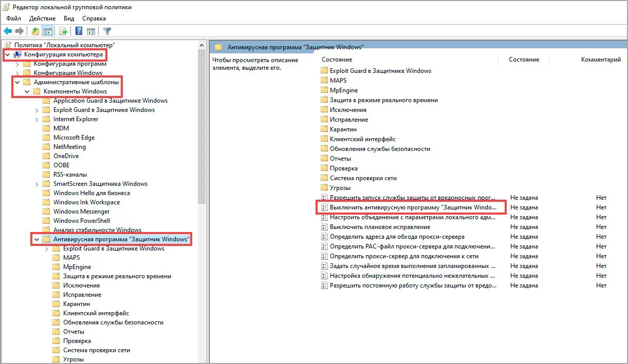
Task: Toggle the Show/Hide Console Tree icon
Action: click(47, 31)
